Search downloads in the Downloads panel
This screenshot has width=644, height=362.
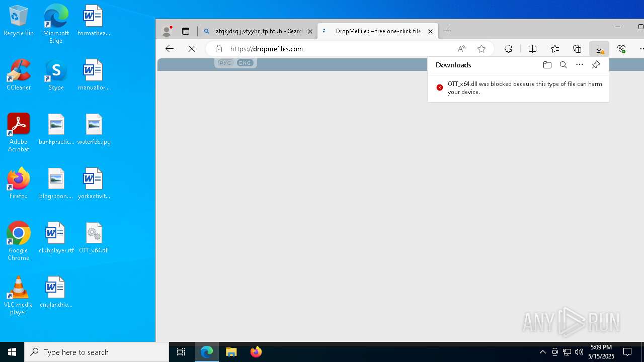point(563,65)
